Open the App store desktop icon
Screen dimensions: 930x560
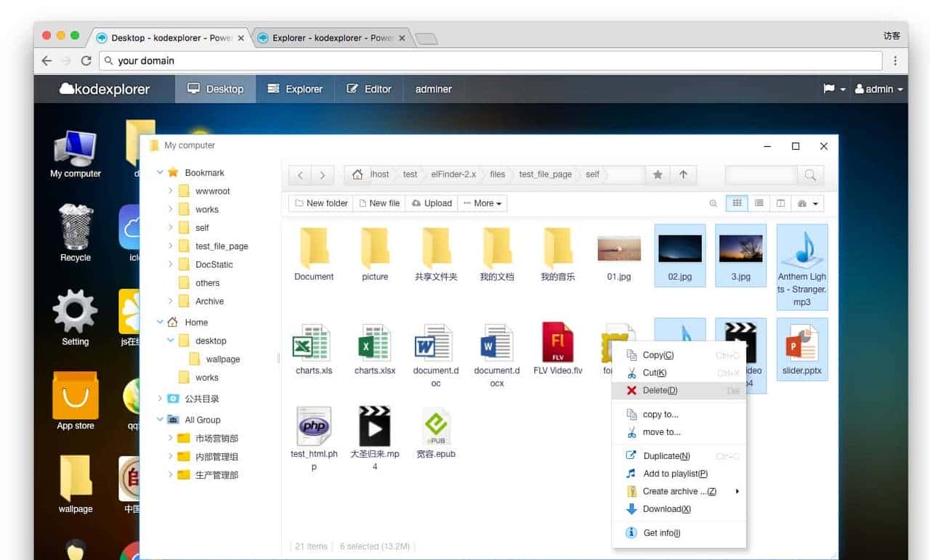click(76, 401)
